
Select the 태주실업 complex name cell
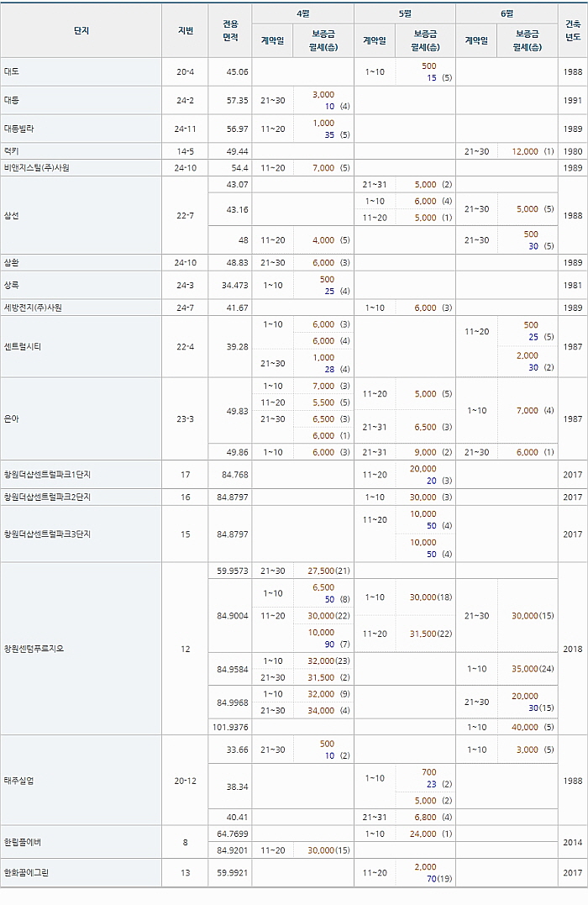pos(81,781)
